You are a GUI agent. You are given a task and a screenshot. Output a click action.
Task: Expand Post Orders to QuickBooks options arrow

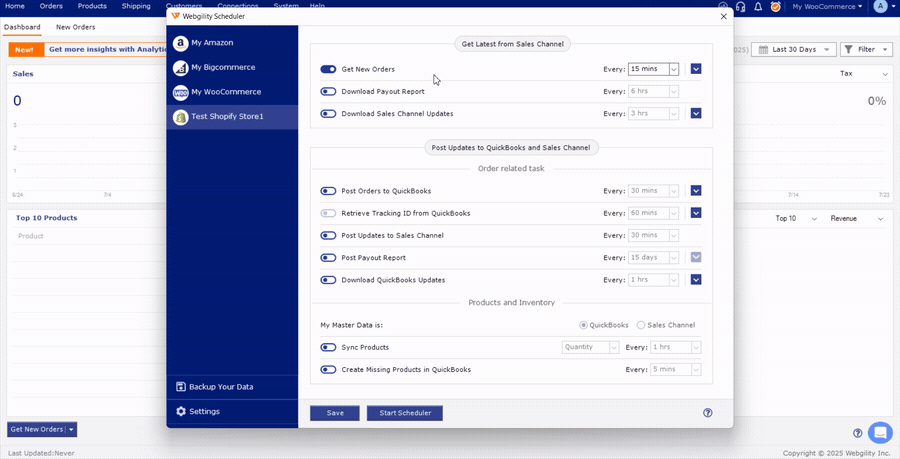coord(696,190)
